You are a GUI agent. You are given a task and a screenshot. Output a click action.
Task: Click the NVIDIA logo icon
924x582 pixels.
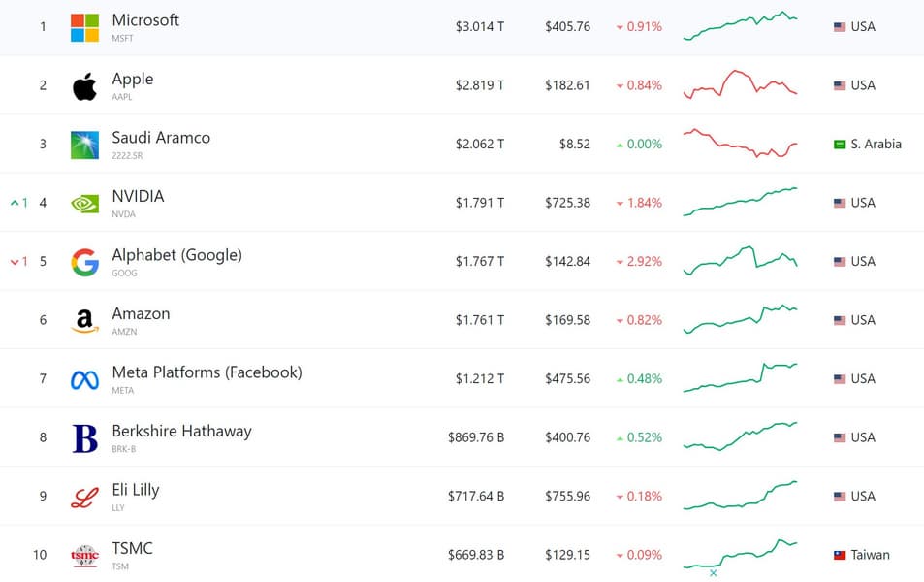[x=84, y=204]
